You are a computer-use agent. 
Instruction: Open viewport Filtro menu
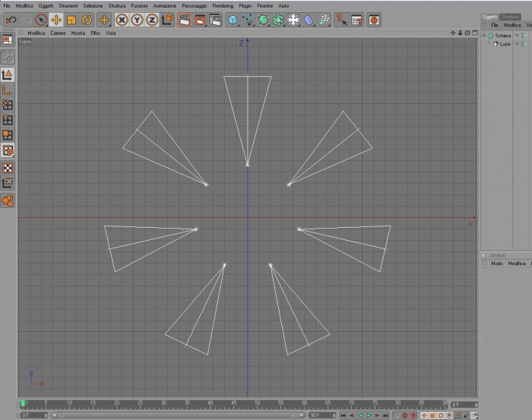[x=95, y=33]
